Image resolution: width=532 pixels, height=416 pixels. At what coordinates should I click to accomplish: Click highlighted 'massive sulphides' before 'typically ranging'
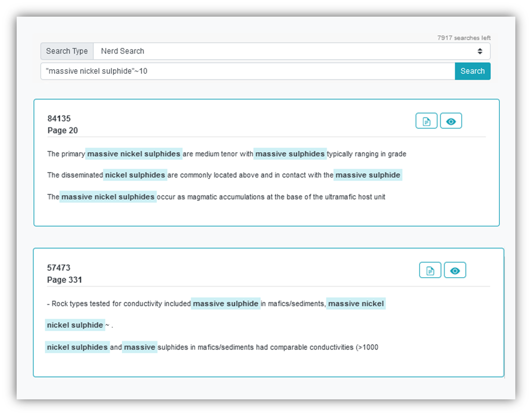[290, 154]
